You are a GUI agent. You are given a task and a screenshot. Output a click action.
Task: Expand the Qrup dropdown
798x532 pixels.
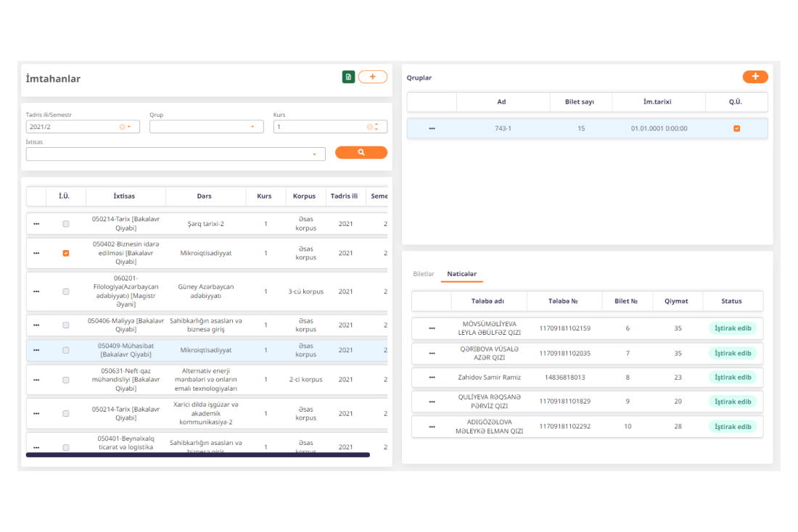(252, 127)
